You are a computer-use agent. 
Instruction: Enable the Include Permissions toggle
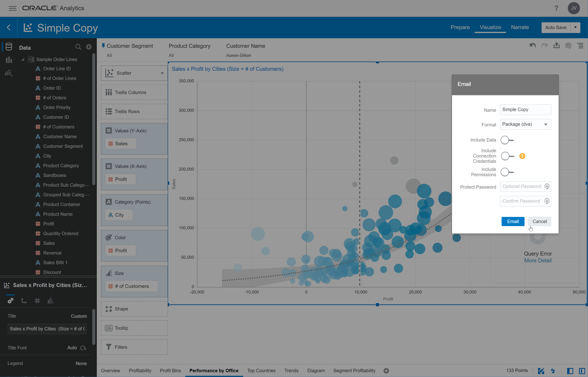(x=507, y=172)
